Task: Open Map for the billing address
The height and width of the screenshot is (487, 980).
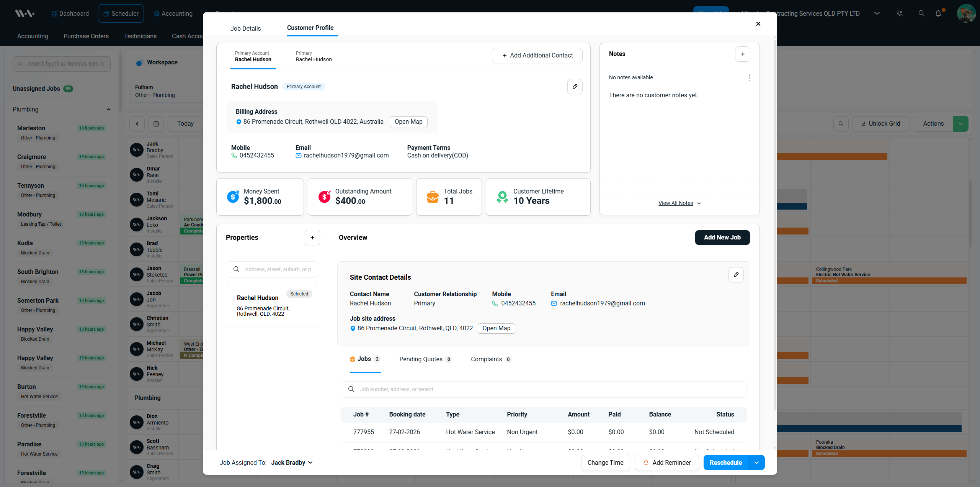Action: pos(408,121)
